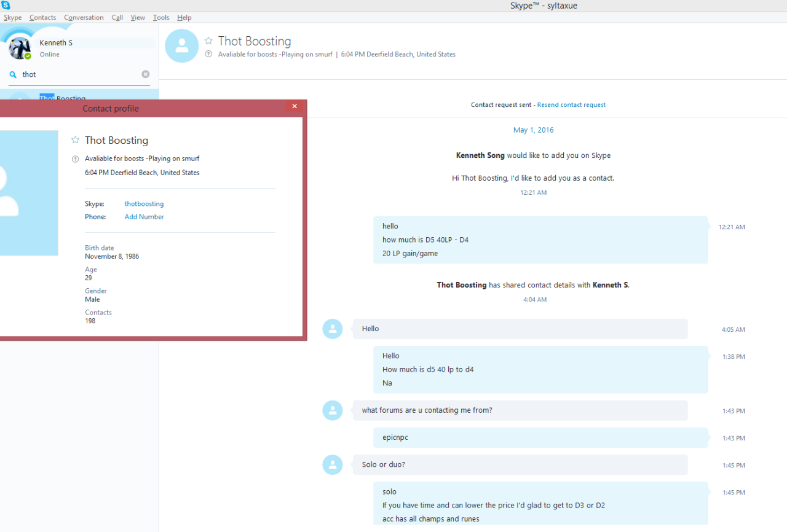Select Thot Boosting in search results
This screenshot has width=787, height=532.
point(79,95)
